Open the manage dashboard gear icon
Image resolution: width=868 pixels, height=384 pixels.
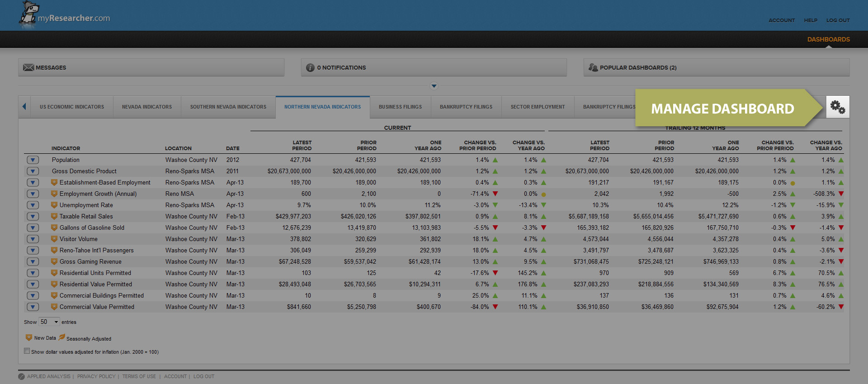[837, 107]
